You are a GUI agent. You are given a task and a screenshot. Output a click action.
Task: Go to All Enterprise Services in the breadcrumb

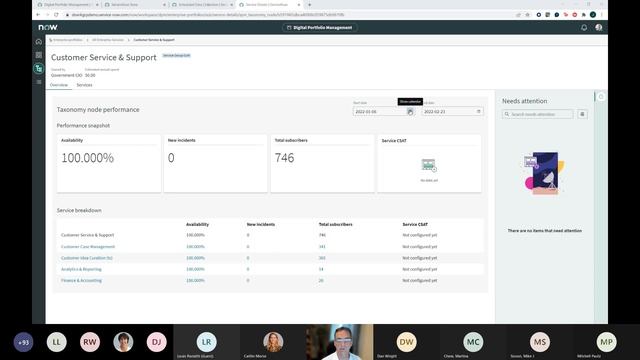coord(108,40)
